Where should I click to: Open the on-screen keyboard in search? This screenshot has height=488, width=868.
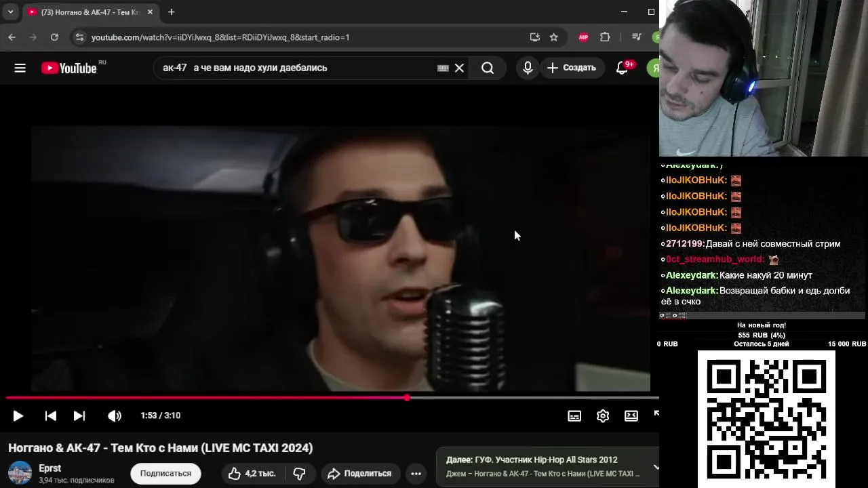(x=443, y=68)
